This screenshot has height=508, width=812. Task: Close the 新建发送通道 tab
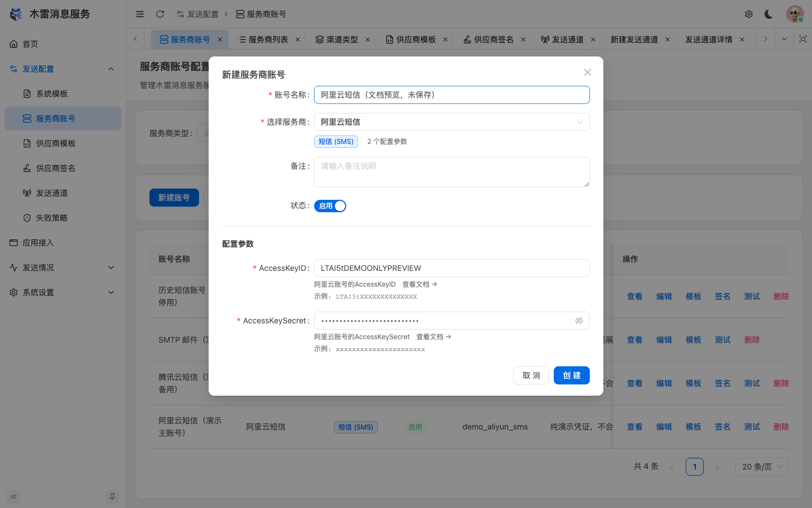[x=668, y=40]
